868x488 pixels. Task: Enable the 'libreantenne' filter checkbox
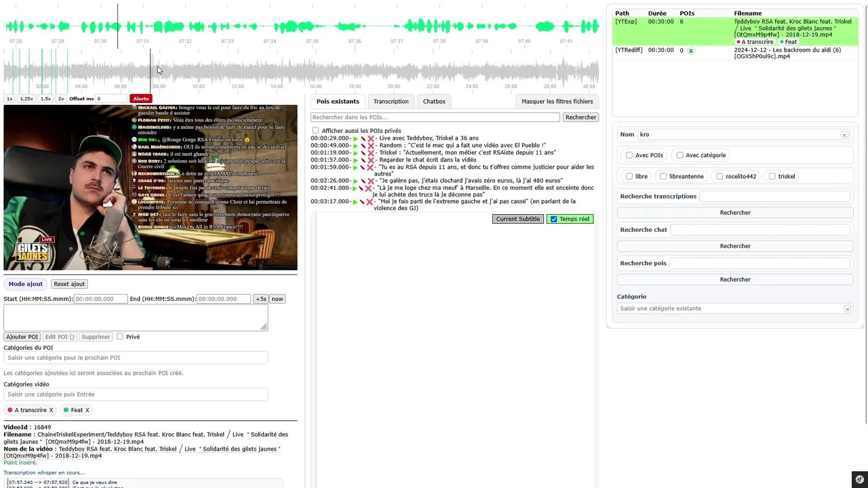(x=663, y=176)
